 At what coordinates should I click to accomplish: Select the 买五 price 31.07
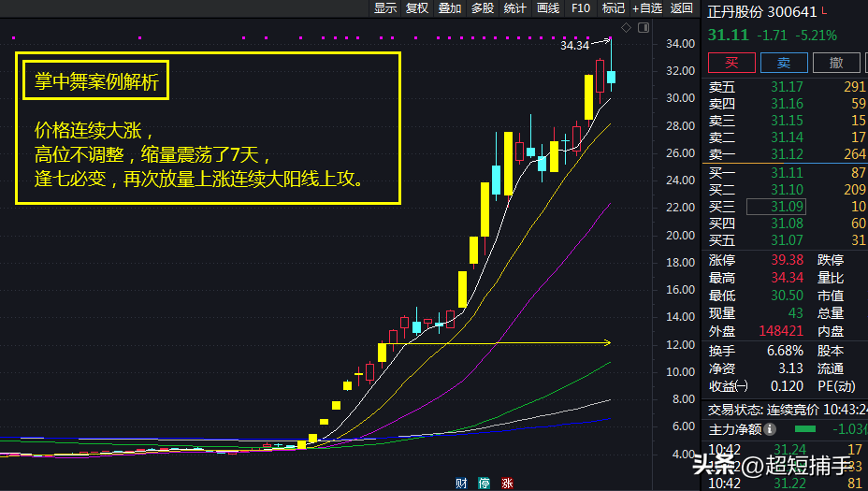click(787, 240)
